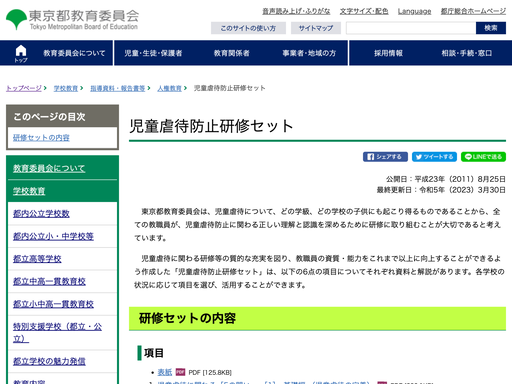This screenshot has width=512, height=384.
Task: Click the 項目 subsection heading
Action: pyautogui.click(x=154, y=353)
